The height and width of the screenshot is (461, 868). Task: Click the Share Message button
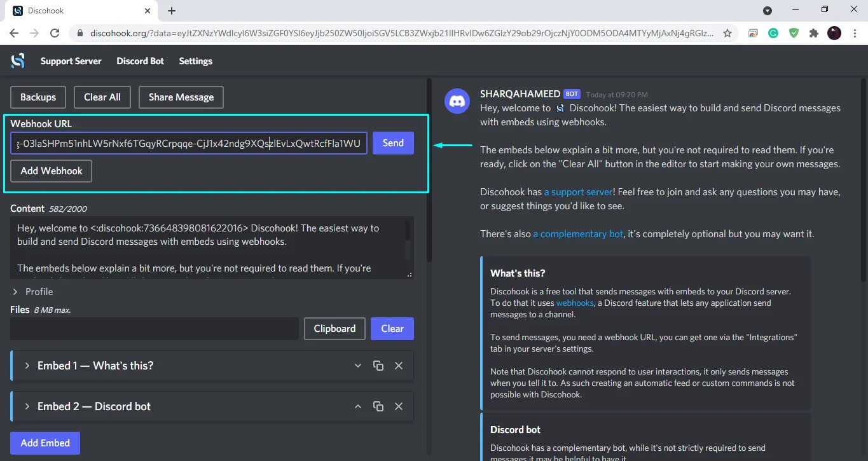point(181,97)
